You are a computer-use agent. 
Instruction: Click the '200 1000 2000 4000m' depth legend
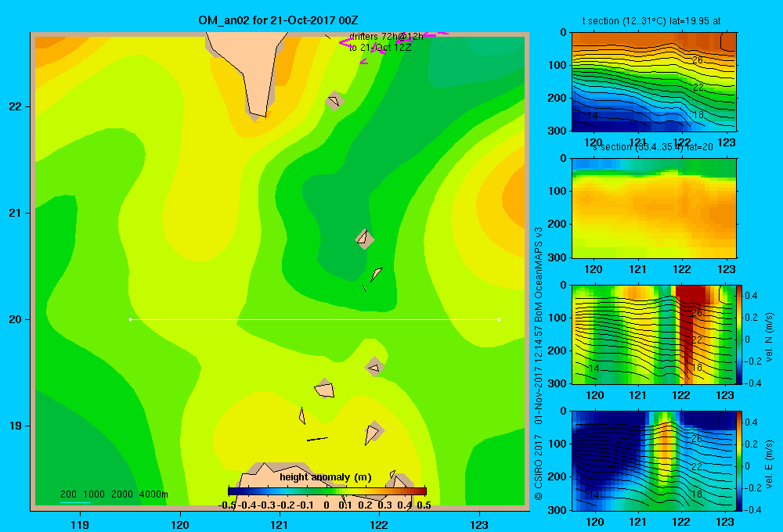[x=114, y=494]
